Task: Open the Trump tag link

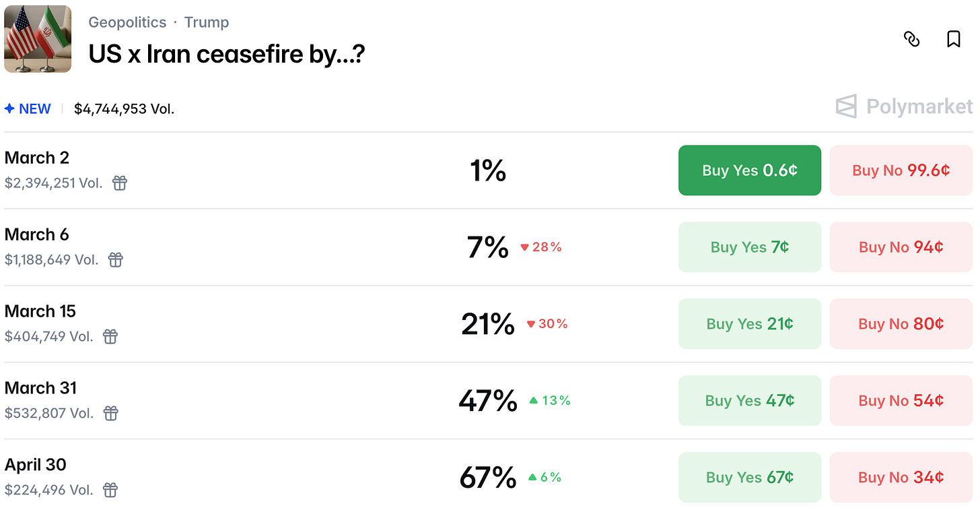Action: 207,22
